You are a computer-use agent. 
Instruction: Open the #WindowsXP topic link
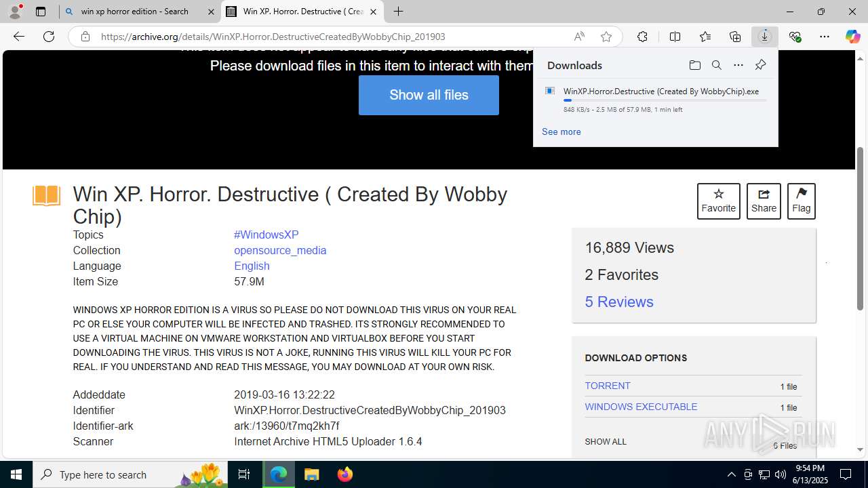[266, 235]
